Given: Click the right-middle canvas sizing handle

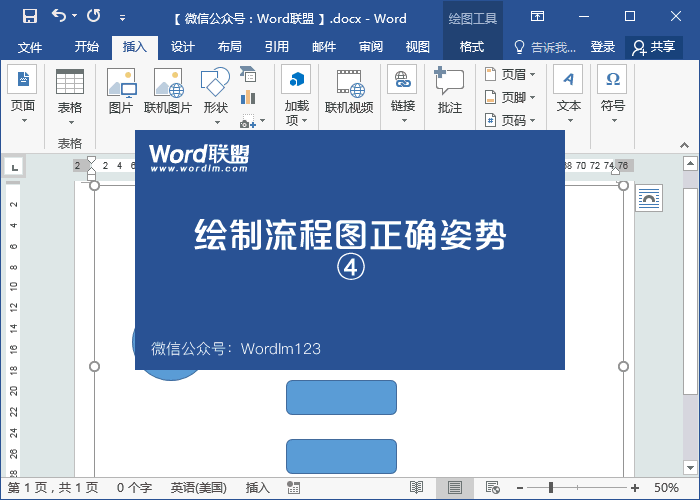Looking at the screenshot, I should [623, 367].
